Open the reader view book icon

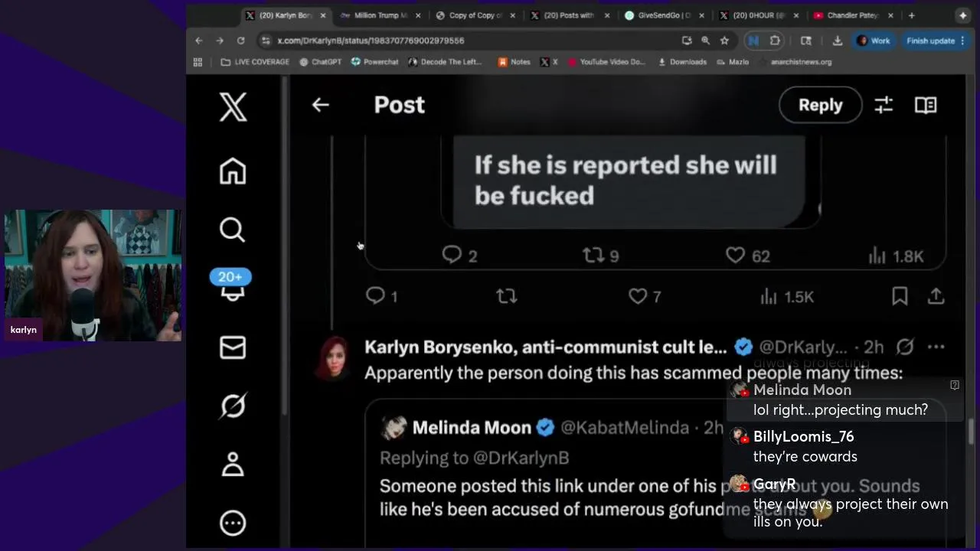(x=926, y=105)
